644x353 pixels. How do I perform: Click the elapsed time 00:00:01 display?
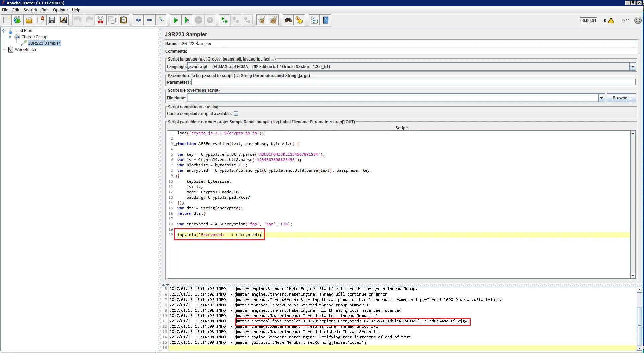[588, 21]
